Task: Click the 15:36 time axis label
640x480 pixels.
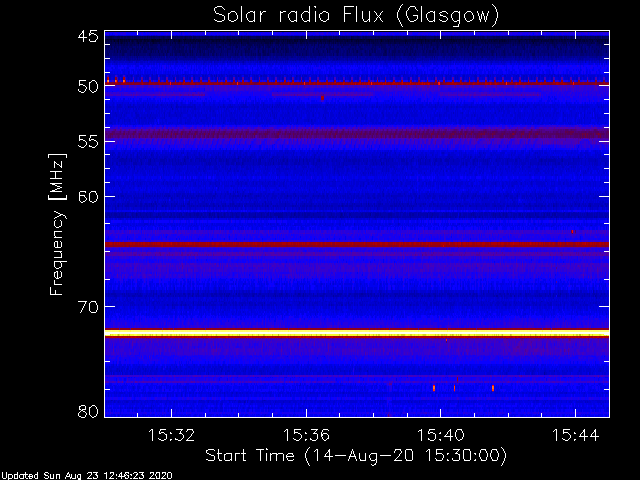Action: [x=306, y=435]
